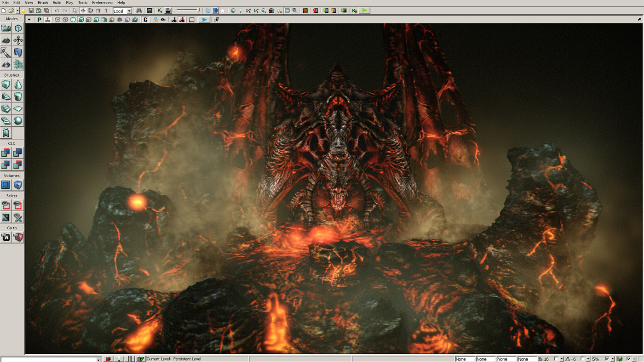Select the Cone brush builder
644x362 pixels.
tap(18, 85)
